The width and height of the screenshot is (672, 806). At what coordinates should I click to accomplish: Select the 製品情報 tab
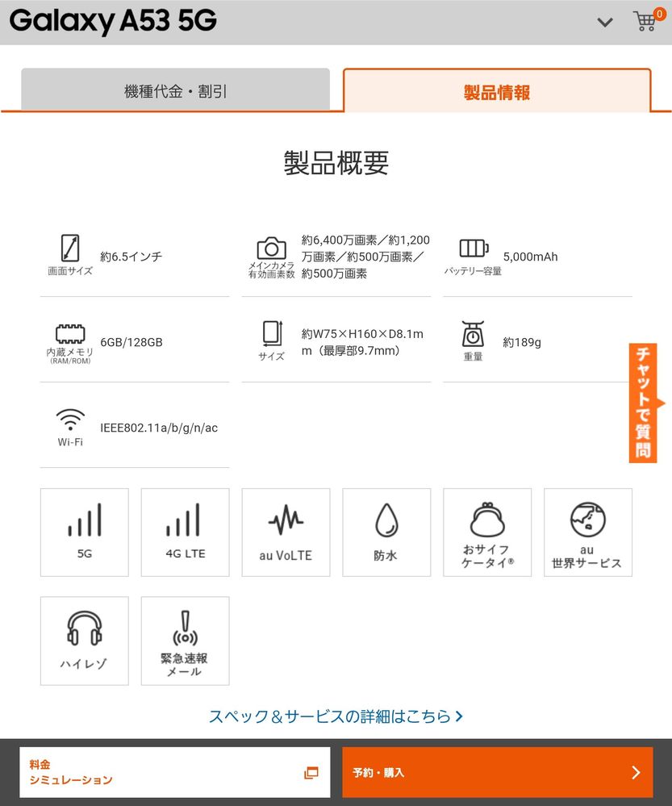tap(497, 90)
